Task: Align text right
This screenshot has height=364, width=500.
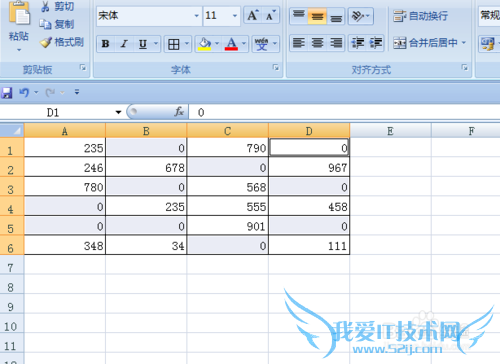Action: click(x=336, y=43)
